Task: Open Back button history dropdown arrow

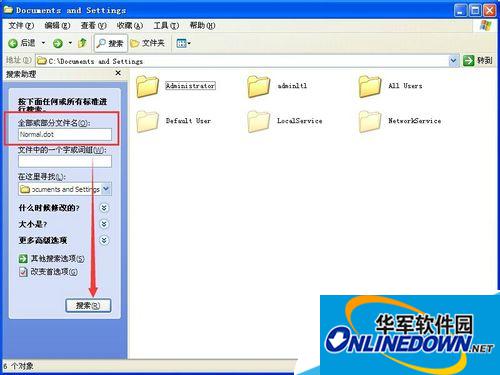Action: tap(43, 43)
